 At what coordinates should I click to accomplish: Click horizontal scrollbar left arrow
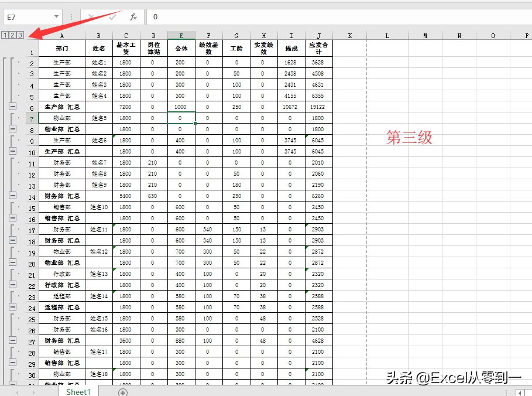tap(520, 392)
